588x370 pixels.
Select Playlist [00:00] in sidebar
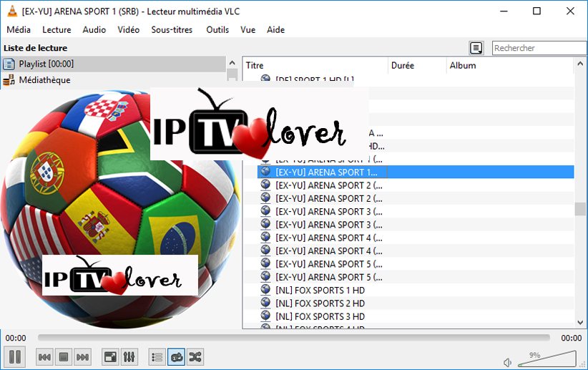(114, 64)
